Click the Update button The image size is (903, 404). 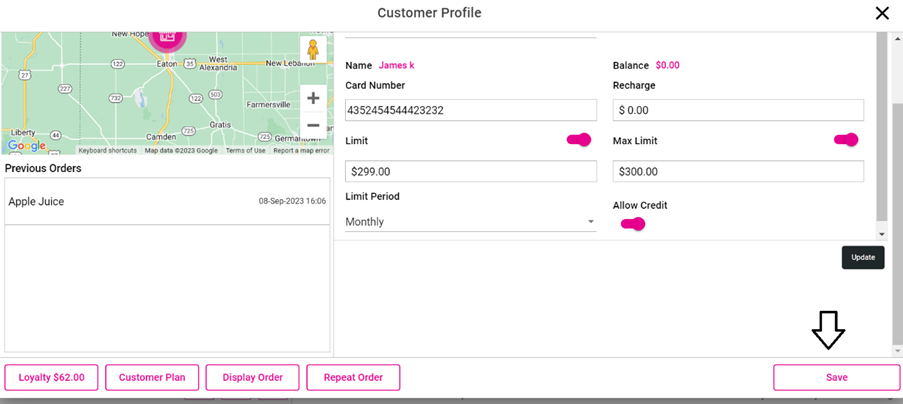tap(862, 257)
